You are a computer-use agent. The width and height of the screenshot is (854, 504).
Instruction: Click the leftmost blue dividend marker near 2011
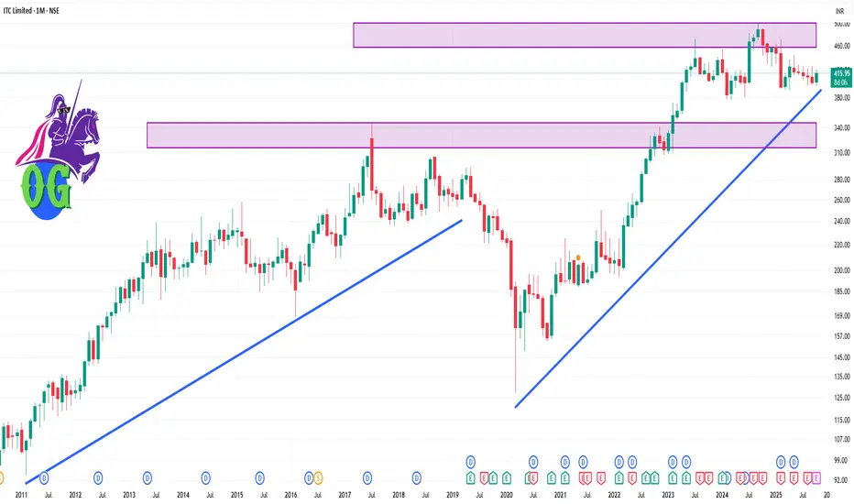[44, 477]
